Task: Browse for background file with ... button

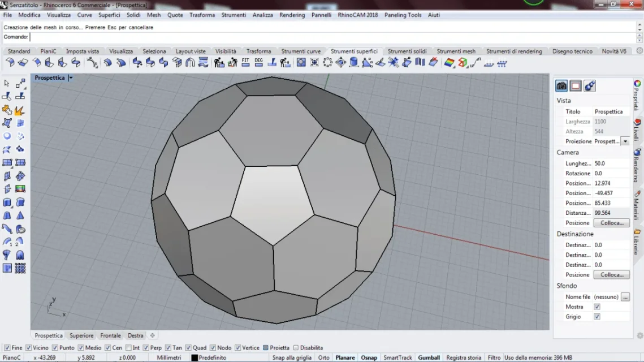Action: point(625,296)
